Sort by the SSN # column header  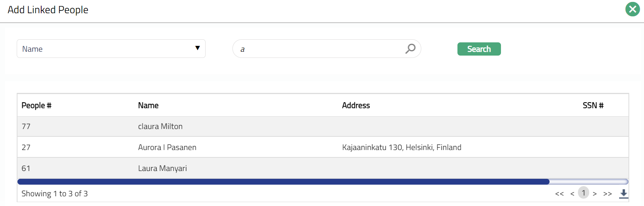(593, 105)
